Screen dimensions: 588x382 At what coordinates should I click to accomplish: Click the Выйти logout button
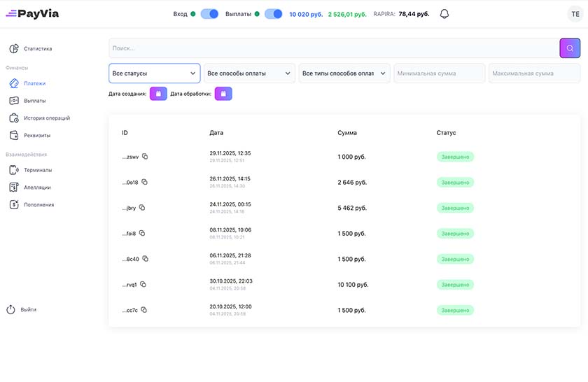pos(28,309)
